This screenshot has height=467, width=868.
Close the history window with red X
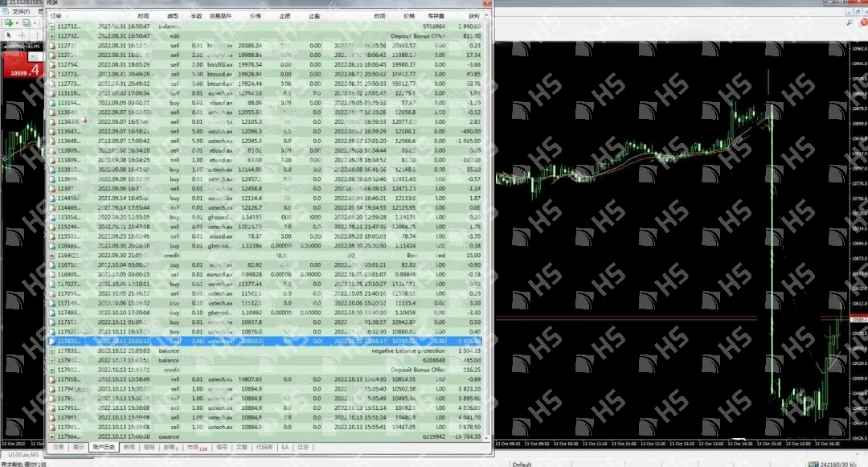pyautogui.click(x=487, y=2)
